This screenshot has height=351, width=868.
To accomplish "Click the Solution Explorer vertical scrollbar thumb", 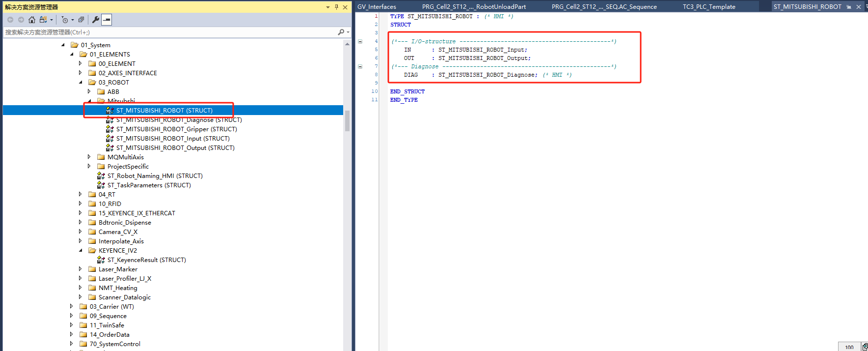I will (347, 121).
